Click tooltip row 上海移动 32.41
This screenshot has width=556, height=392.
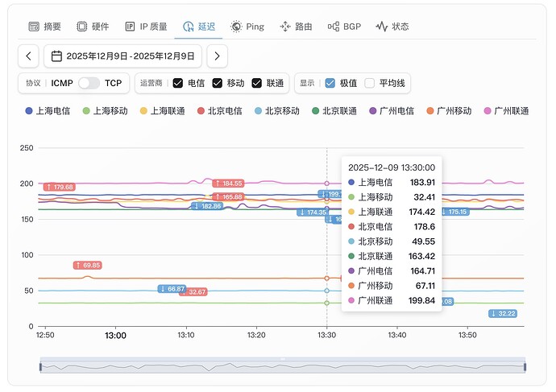click(392, 197)
